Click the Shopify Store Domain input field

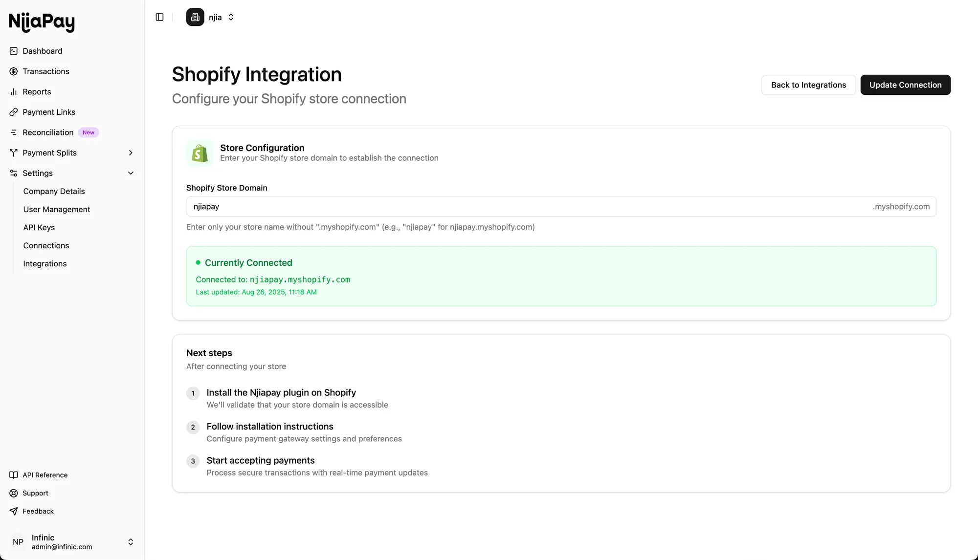click(528, 207)
